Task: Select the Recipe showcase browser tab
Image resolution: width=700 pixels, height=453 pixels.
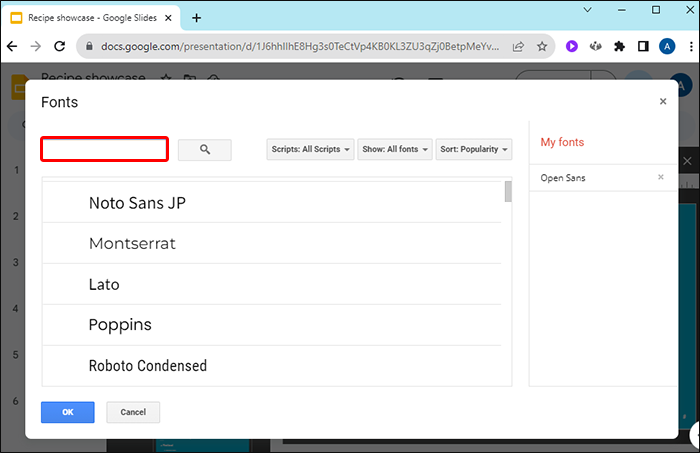Action: click(90, 18)
